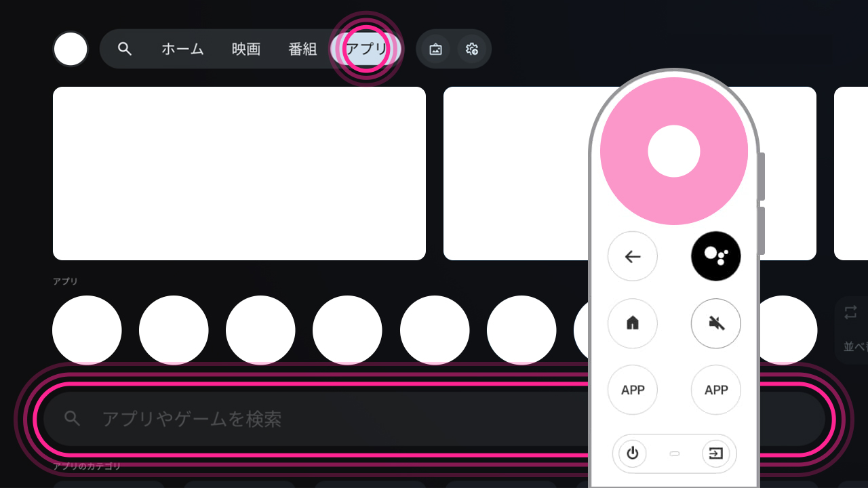Open the first large featured card
The image size is (868, 488).
coord(239,174)
